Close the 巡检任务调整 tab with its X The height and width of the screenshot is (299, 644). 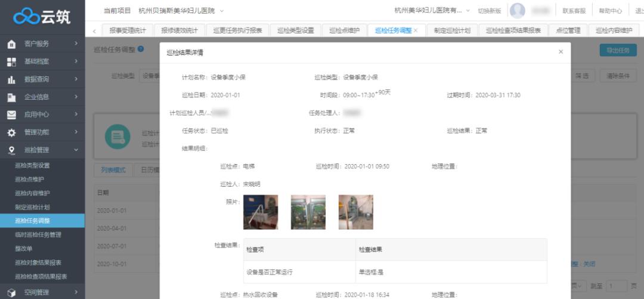(x=416, y=30)
